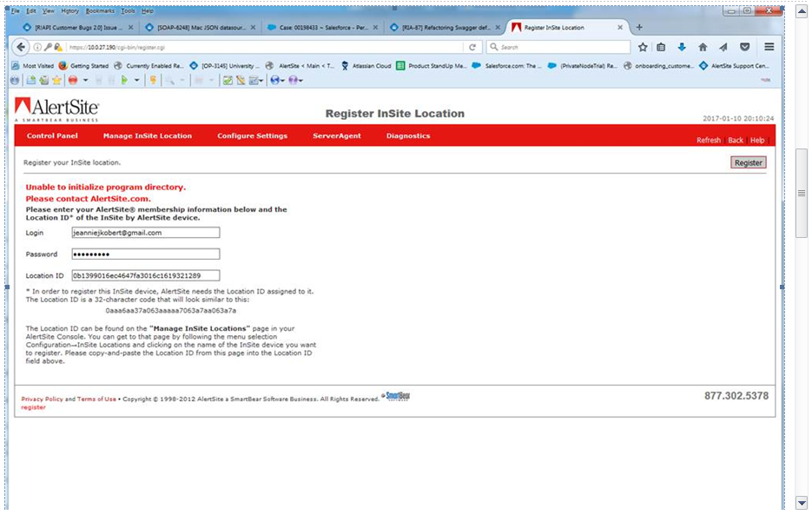Close the Register InSite Location tab
Screen dimensions: 812x515
coord(620,28)
